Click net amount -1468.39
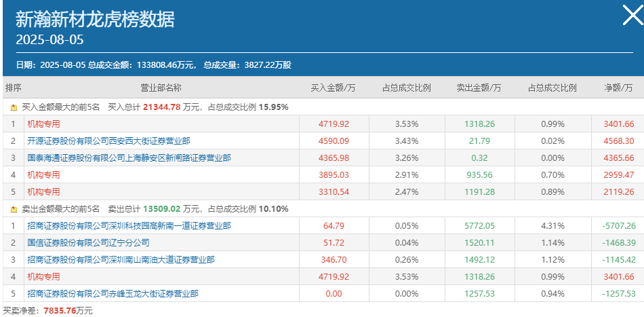The height and width of the screenshot is (317, 644). pos(618,242)
